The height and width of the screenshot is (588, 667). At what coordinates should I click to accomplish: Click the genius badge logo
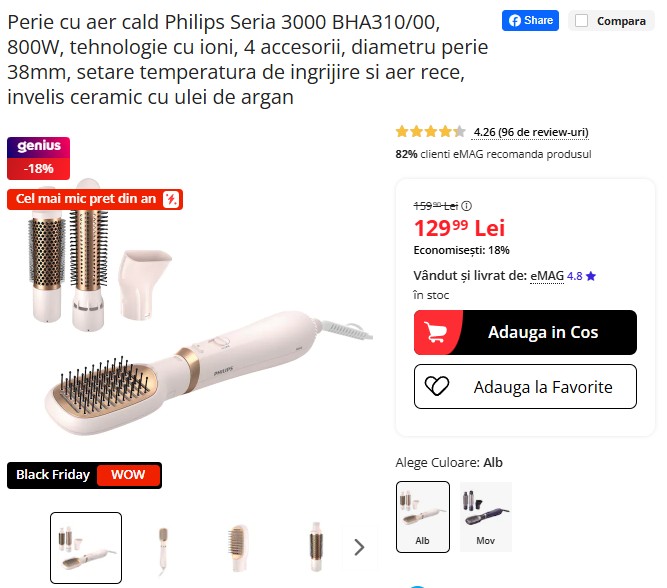pos(38,147)
